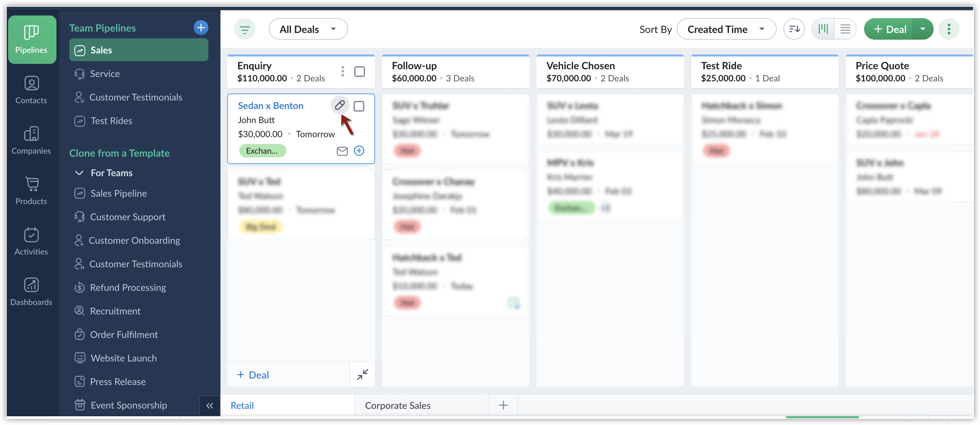980x425 pixels.
Task: Select the Service pipeline in sidebar
Action: tap(105, 74)
